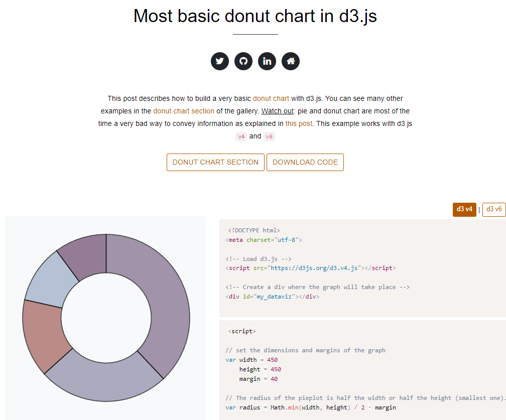Open the Twitter profile icon
This screenshot has width=506, height=420.
pyautogui.click(x=219, y=61)
